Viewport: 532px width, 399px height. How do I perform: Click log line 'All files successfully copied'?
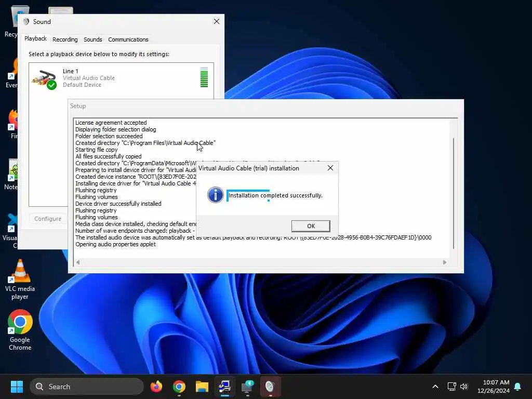(108, 156)
